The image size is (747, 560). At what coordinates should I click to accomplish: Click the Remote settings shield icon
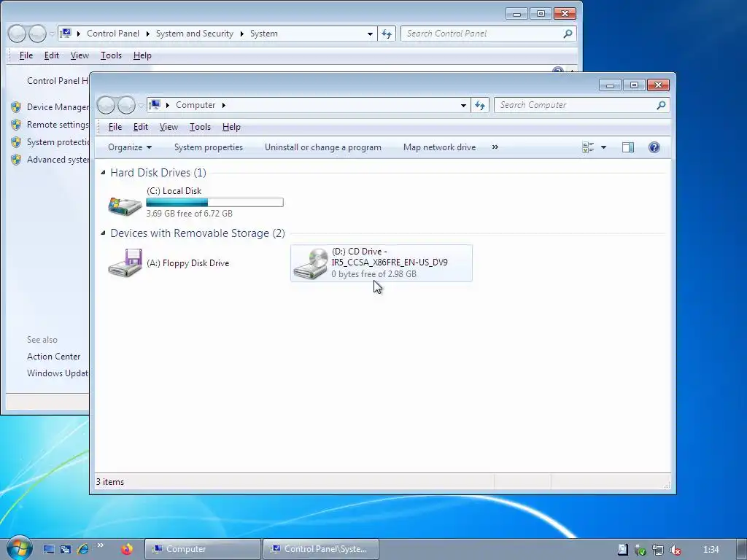16,125
